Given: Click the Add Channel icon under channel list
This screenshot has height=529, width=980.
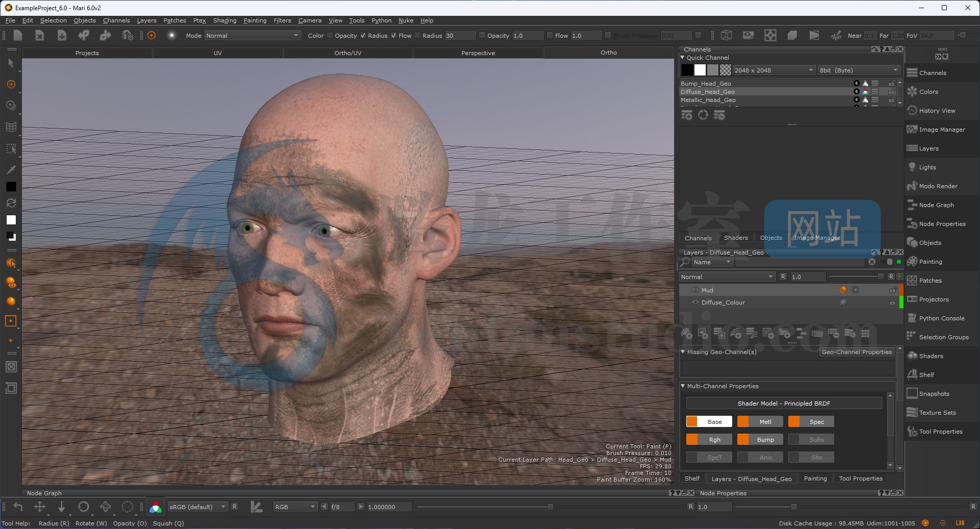Looking at the screenshot, I should pos(687,115).
